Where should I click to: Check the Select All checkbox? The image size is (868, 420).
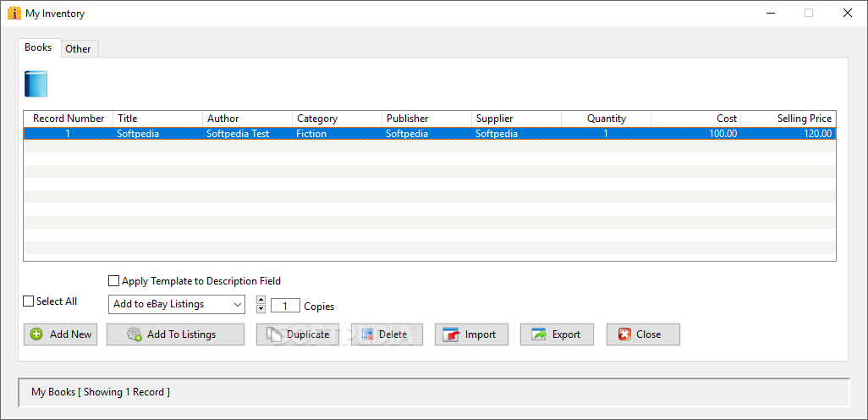[28, 301]
